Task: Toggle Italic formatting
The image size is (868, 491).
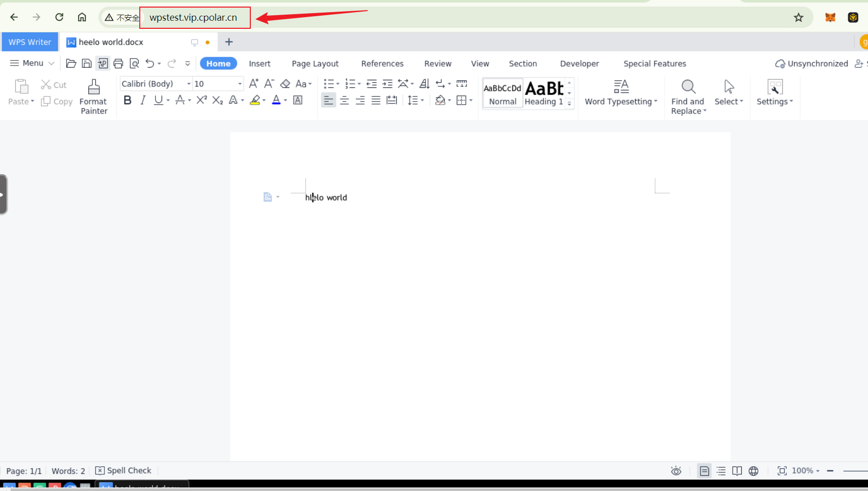Action: tap(143, 100)
